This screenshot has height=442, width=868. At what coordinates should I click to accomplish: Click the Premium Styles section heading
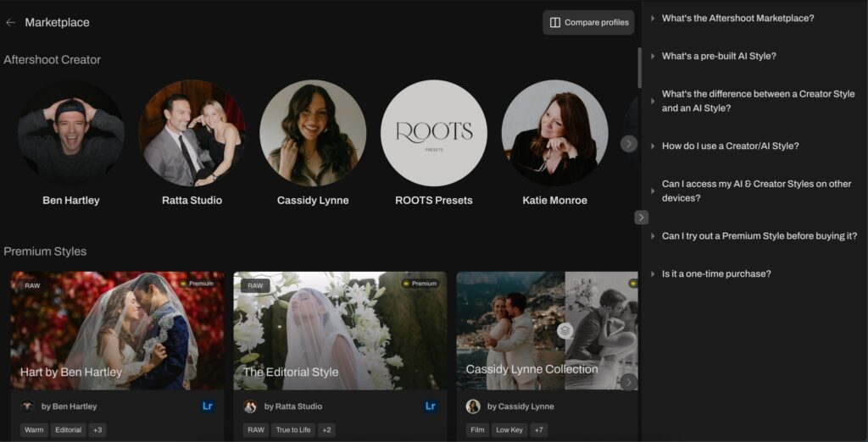pyautogui.click(x=45, y=251)
